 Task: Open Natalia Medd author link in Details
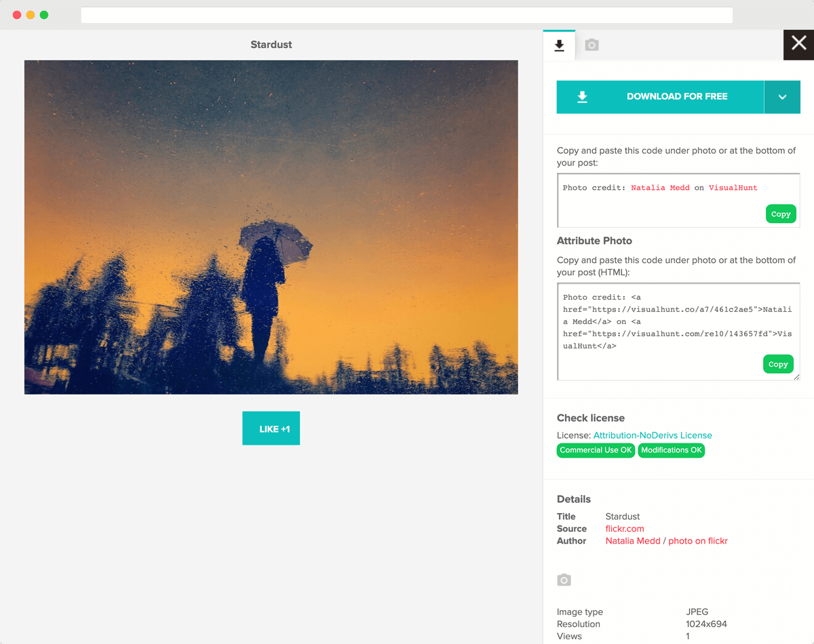coord(633,541)
